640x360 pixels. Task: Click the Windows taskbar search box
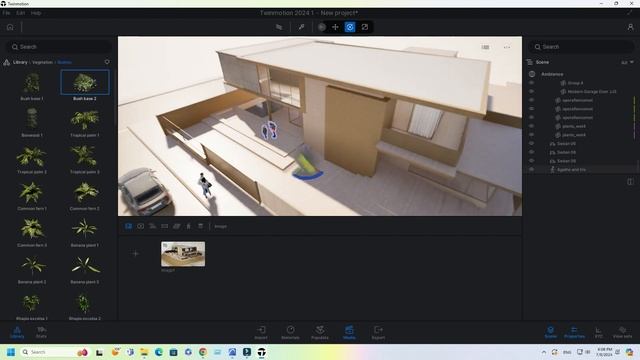55,352
